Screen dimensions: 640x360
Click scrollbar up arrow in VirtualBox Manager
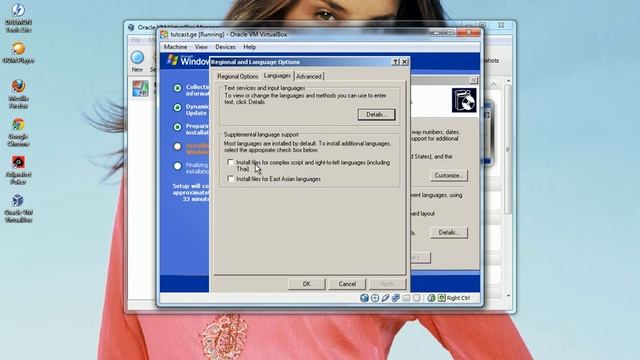click(508, 81)
